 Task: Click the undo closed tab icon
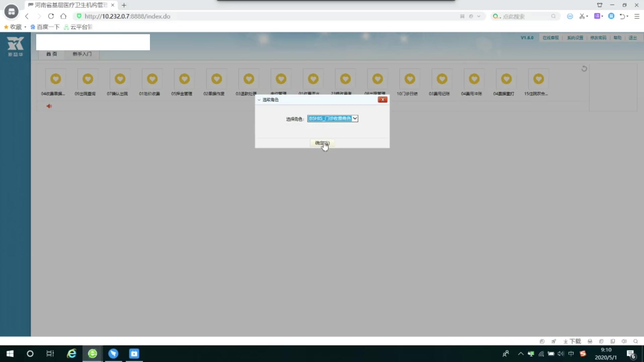pyautogui.click(x=622, y=16)
